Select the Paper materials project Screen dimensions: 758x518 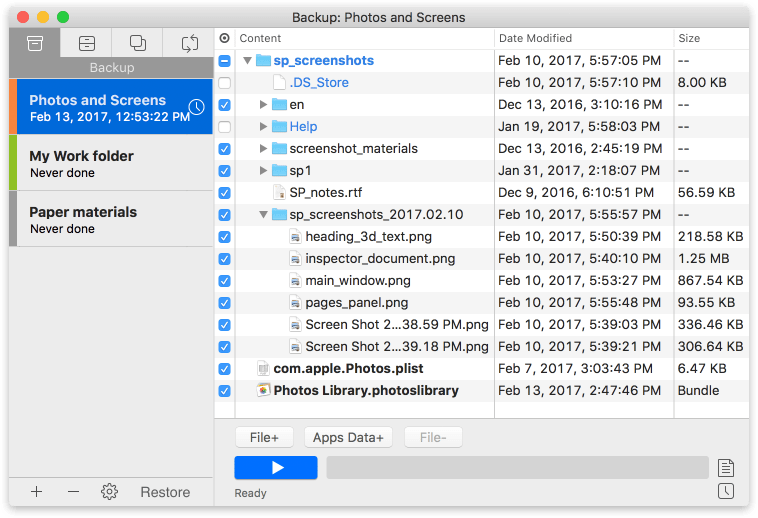pyautogui.click(x=111, y=219)
